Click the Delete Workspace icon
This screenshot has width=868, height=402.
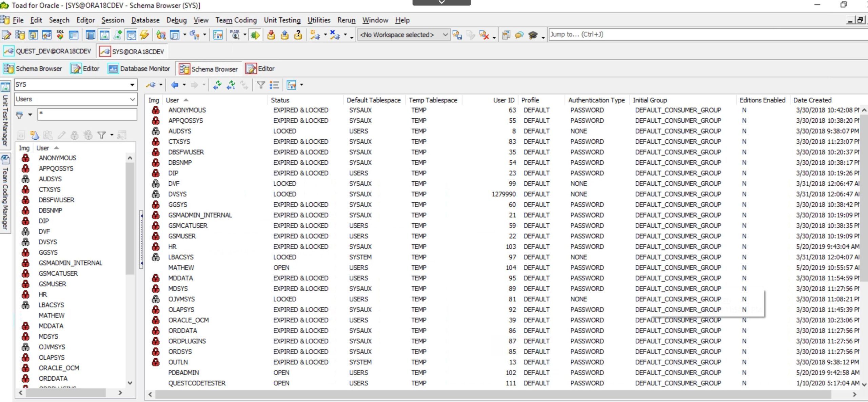484,35
